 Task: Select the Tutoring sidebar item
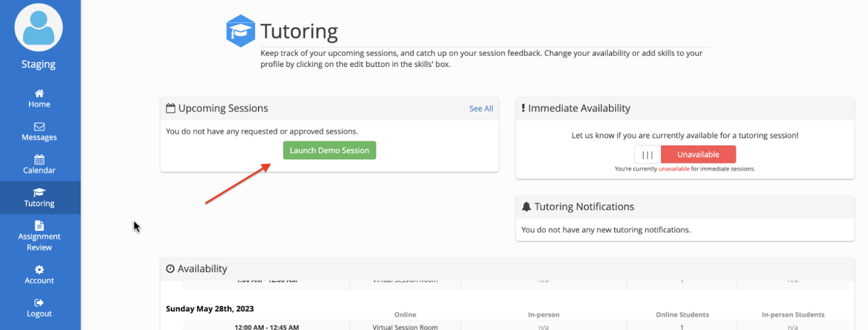pyautogui.click(x=39, y=198)
